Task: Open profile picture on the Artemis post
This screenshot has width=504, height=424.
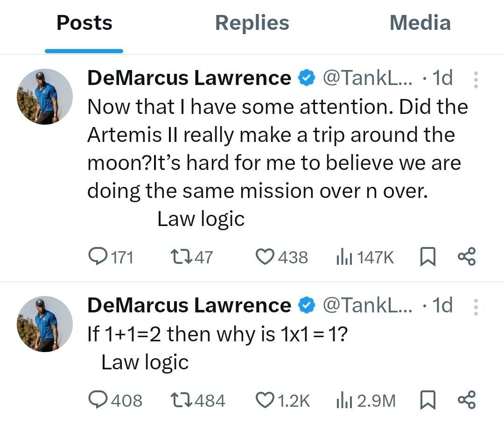Action: point(45,97)
